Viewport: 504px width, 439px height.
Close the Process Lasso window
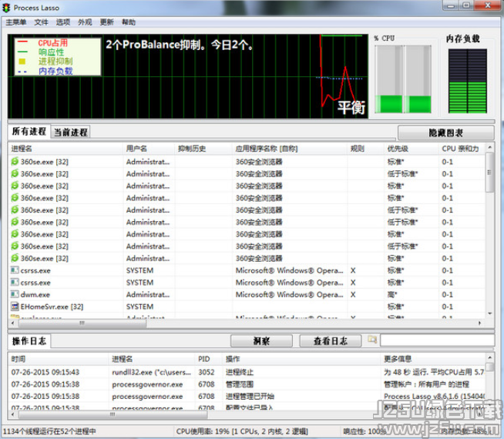488,5
